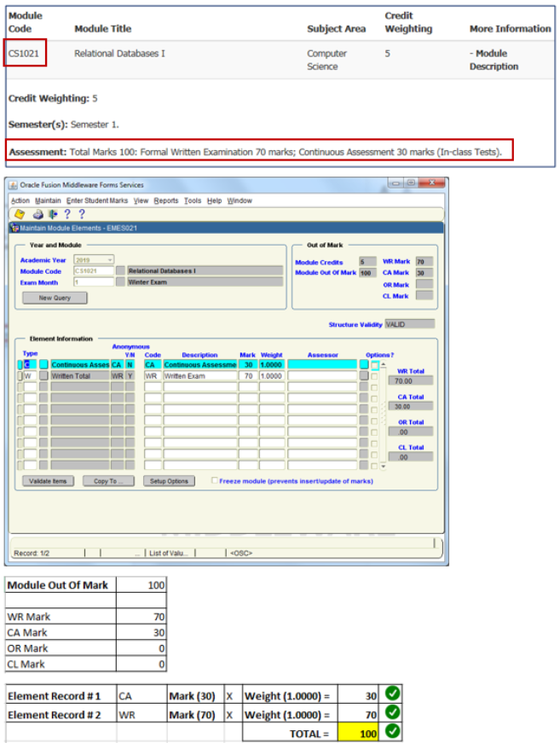Image resolution: width=560 pixels, height=743 pixels.
Task: Tick the Options checkbox on Written Exam row
Action: tap(375, 376)
